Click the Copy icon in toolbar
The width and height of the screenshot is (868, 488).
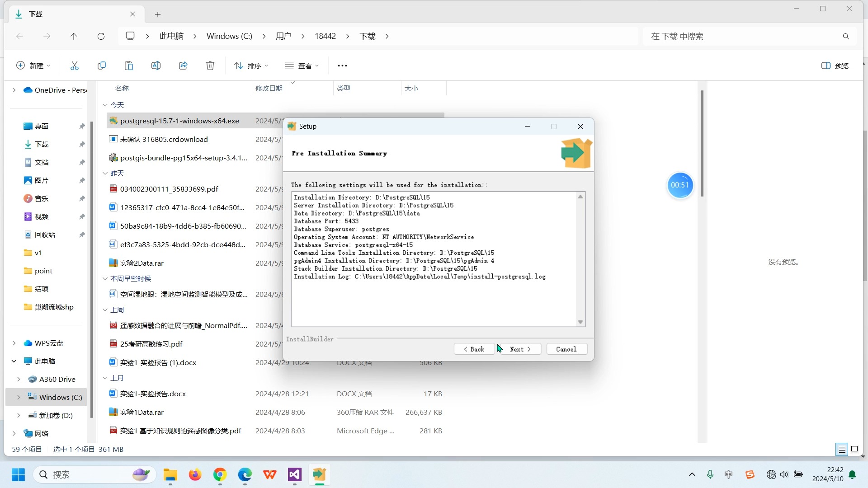[x=102, y=66]
